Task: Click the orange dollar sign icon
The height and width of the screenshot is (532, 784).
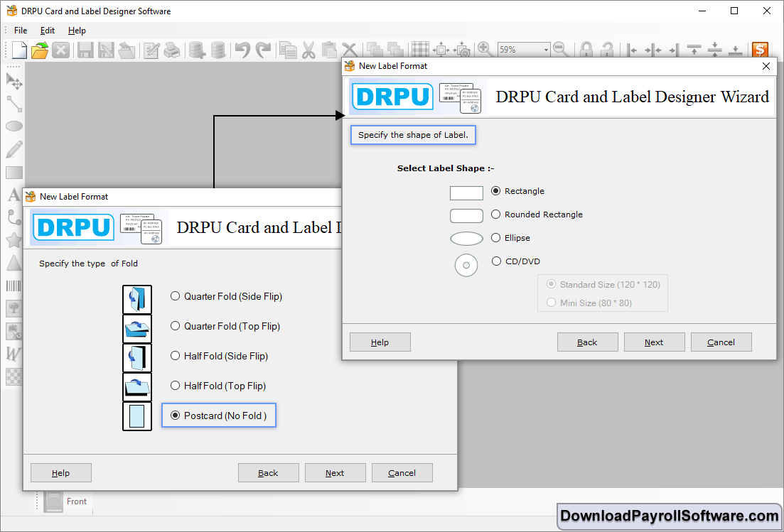Action: [760, 50]
